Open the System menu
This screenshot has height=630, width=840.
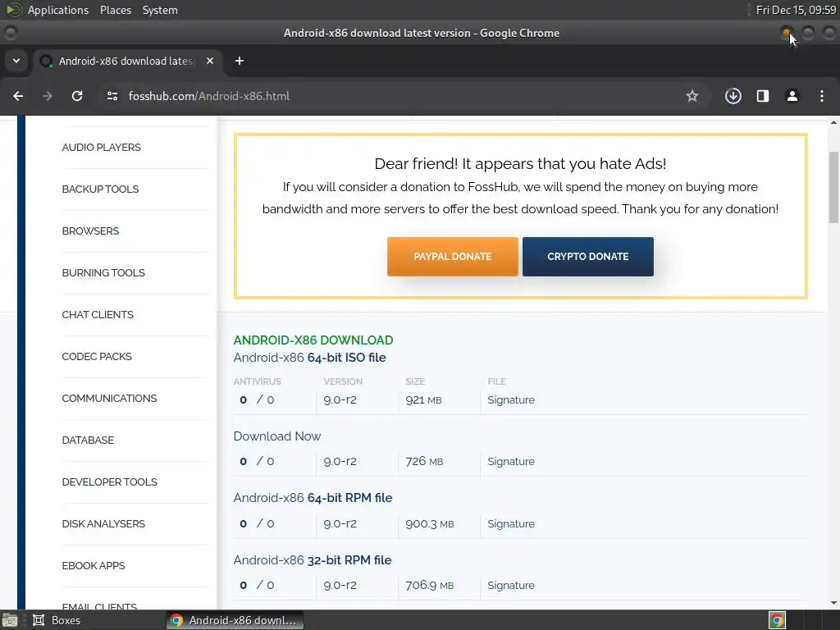click(160, 10)
